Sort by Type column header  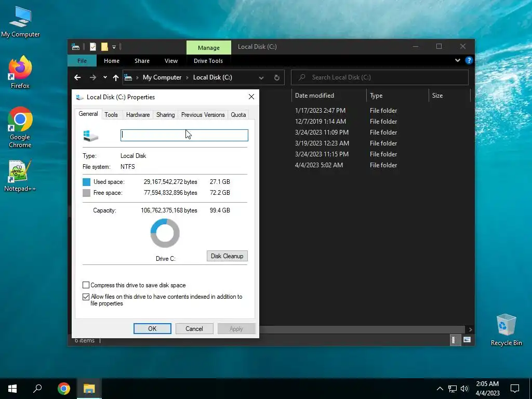pyautogui.click(x=397, y=96)
